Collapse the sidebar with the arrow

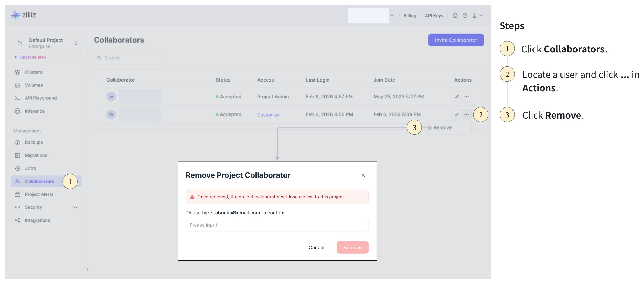click(87, 269)
